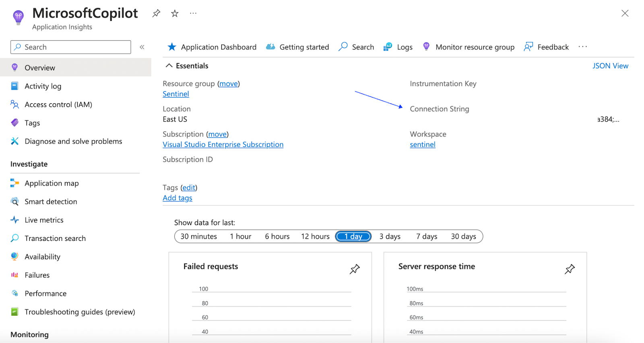This screenshot has height=343, width=644.
Task: Click Search in the command toolbar
Action: pos(356,47)
